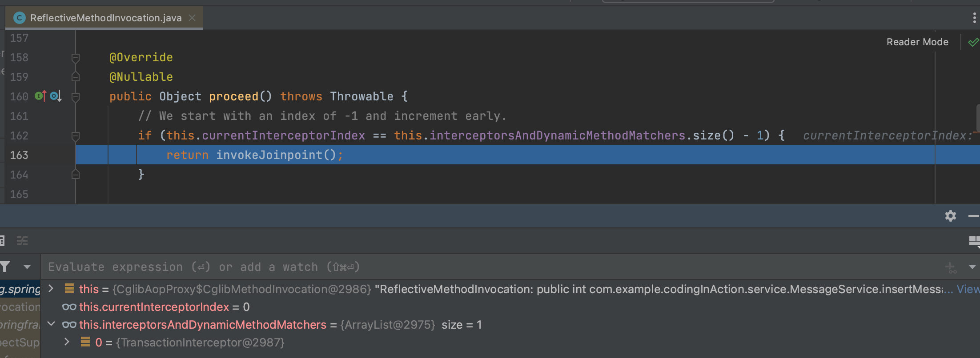Toggle fold marker on line 160 proceed method
Screen dimensions: 980x358
(76, 96)
